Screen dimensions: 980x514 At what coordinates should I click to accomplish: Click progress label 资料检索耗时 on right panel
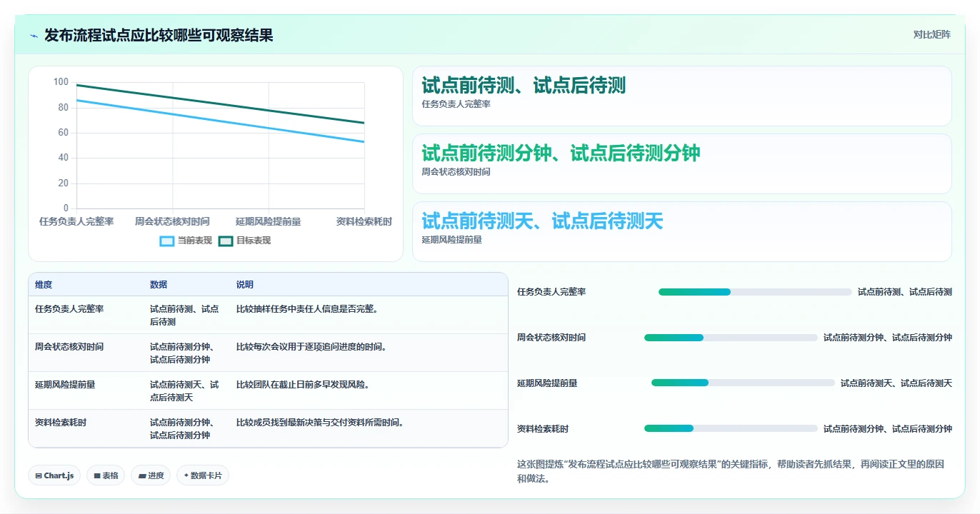coord(543,429)
